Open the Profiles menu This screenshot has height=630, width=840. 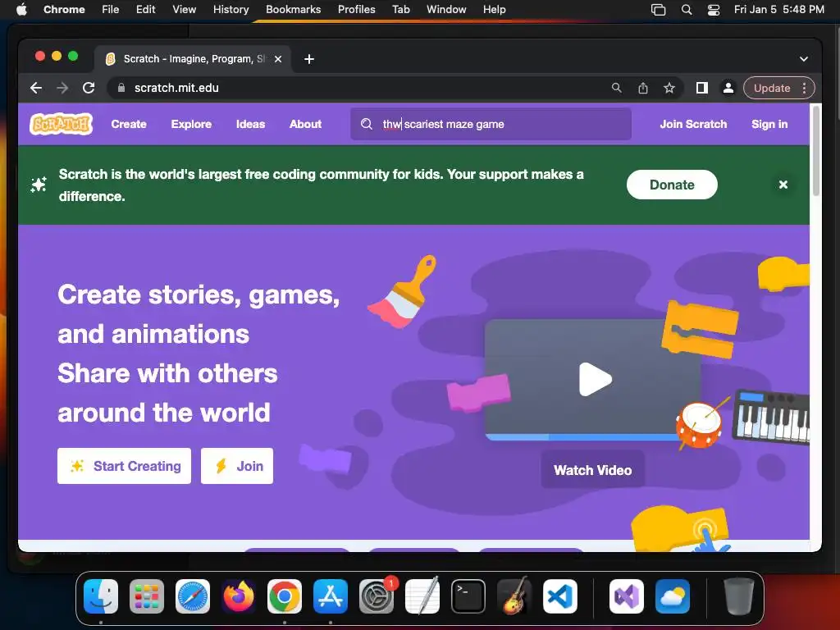356,10
